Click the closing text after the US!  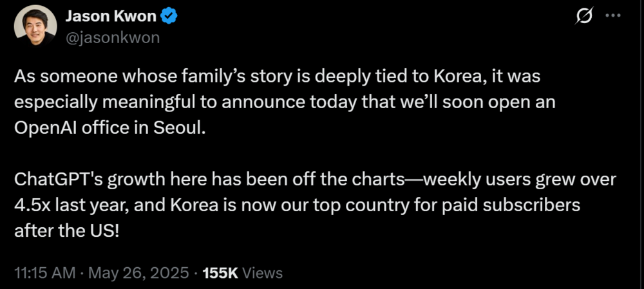(66, 232)
